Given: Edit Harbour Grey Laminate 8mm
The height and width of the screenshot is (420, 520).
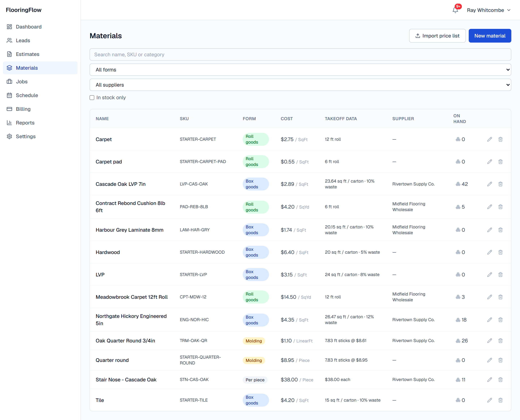Looking at the screenshot, I should pos(489,230).
